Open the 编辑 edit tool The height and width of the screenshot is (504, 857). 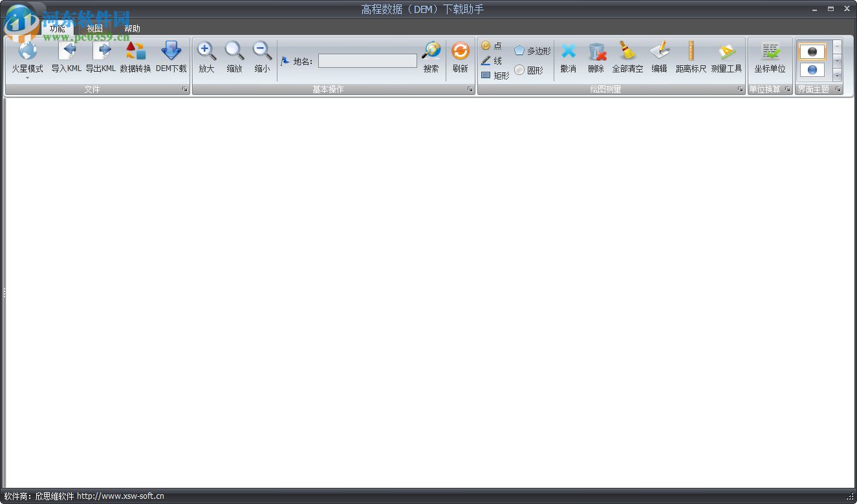coord(659,57)
